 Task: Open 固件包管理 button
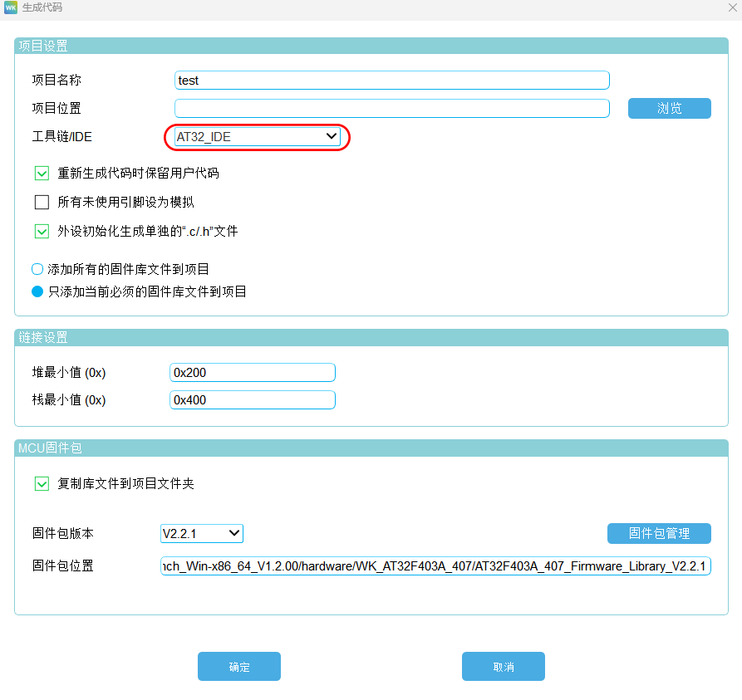tap(659, 533)
